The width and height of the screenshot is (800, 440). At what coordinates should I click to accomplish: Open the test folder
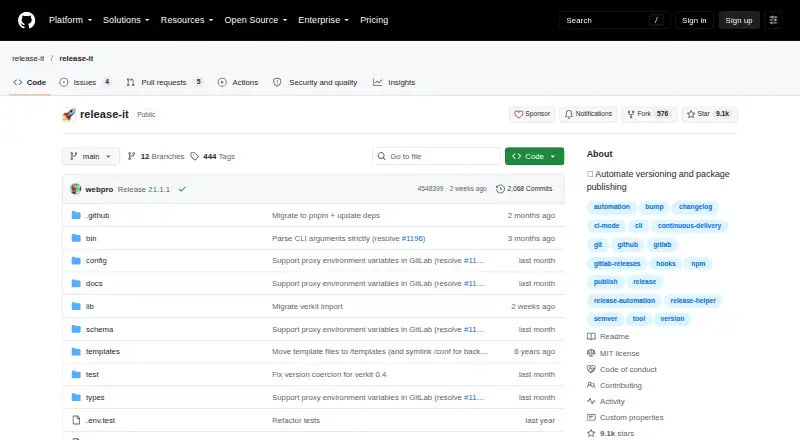click(92, 374)
